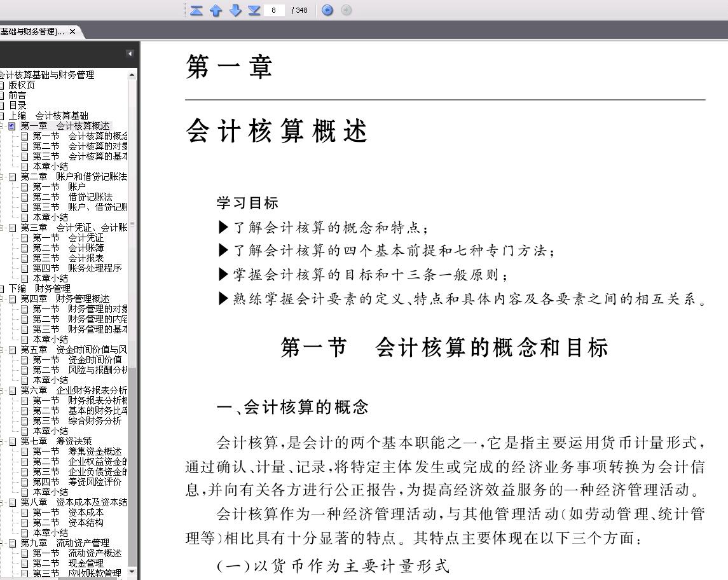Click the page icon beside 第二节 借贷记账法
This screenshot has height=580, width=728.
click(25, 197)
